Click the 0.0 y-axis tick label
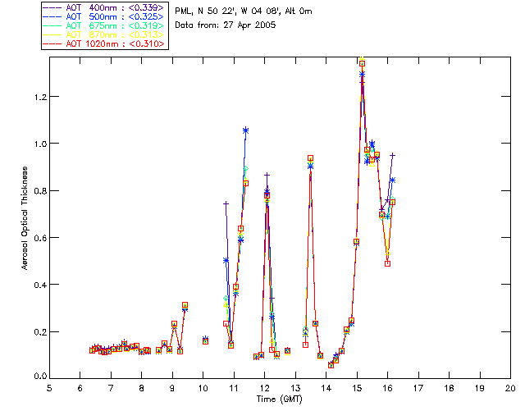 click(40, 377)
